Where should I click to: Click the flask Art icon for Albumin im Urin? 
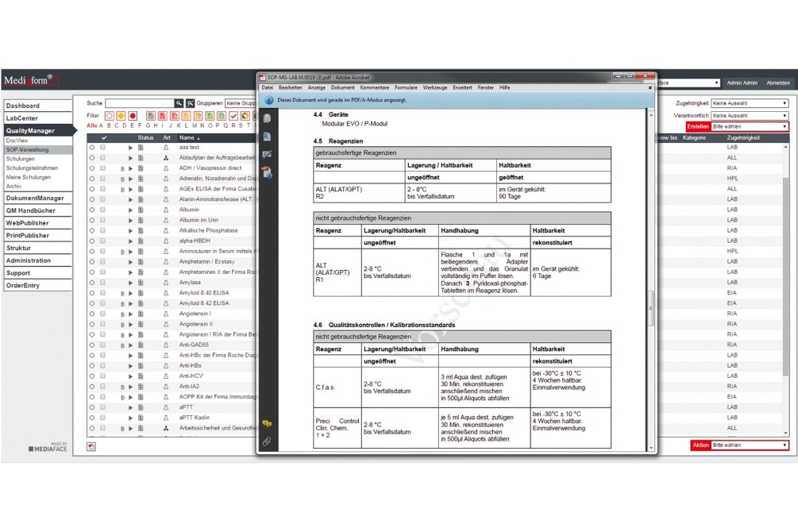[x=166, y=220]
